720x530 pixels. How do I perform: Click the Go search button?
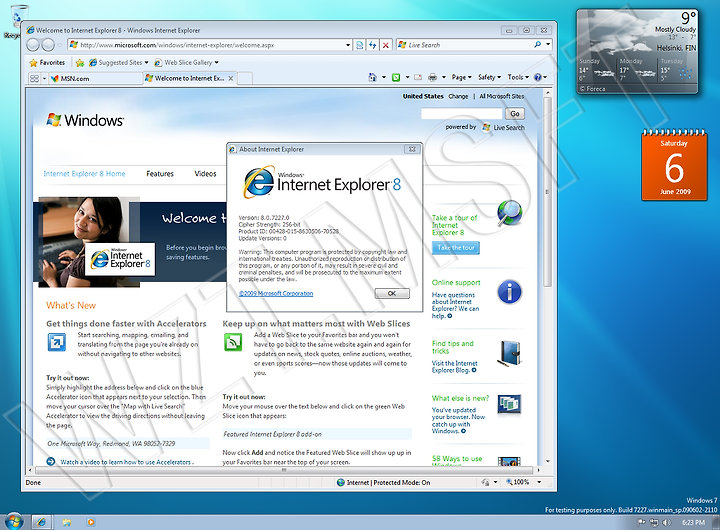[x=515, y=113]
